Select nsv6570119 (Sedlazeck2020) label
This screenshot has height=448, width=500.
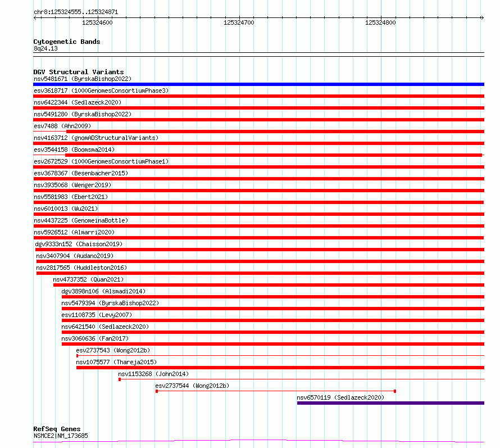340,397
